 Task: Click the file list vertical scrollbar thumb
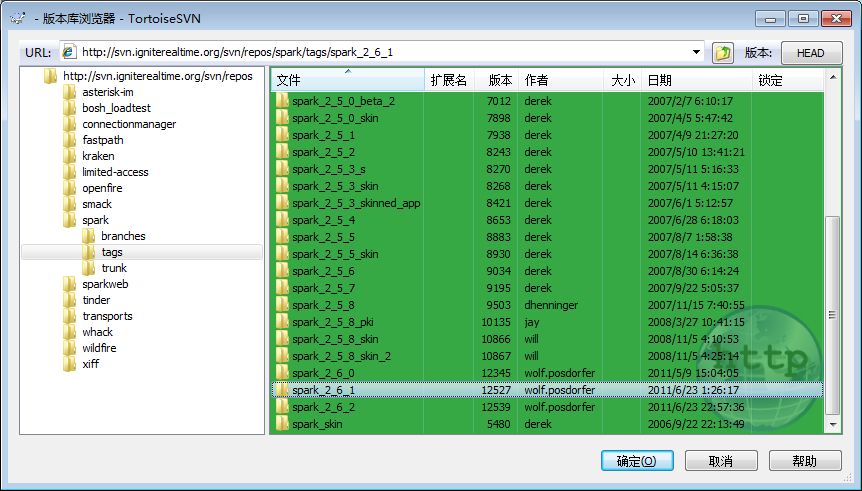click(833, 315)
